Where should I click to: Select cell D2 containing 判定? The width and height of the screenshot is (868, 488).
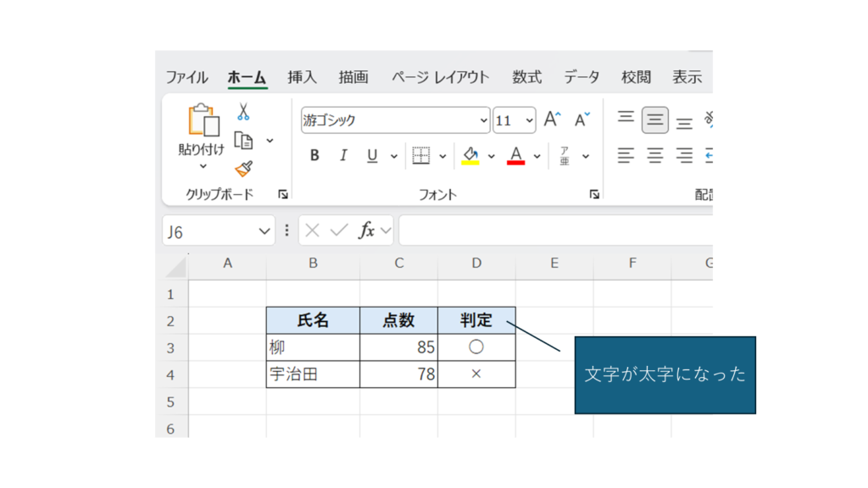click(476, 320)
